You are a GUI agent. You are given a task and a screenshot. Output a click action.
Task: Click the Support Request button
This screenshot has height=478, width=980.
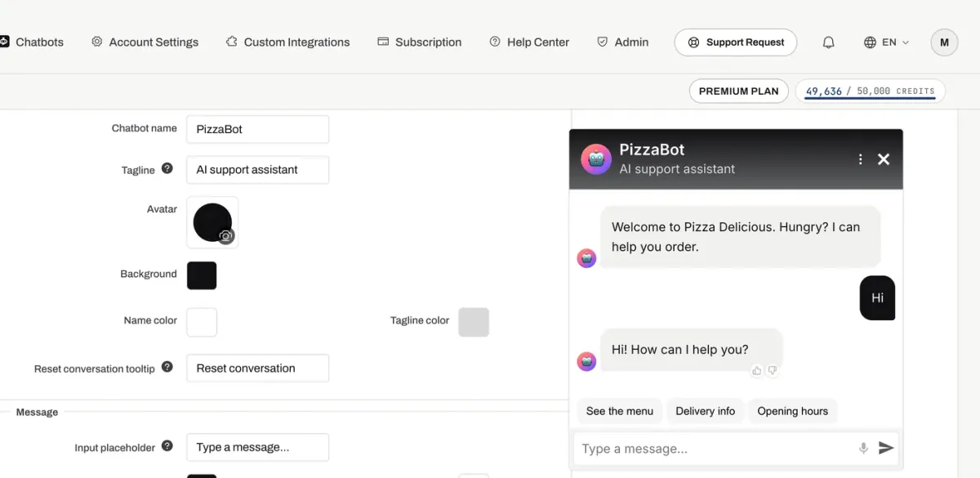[x=735, y=42]
